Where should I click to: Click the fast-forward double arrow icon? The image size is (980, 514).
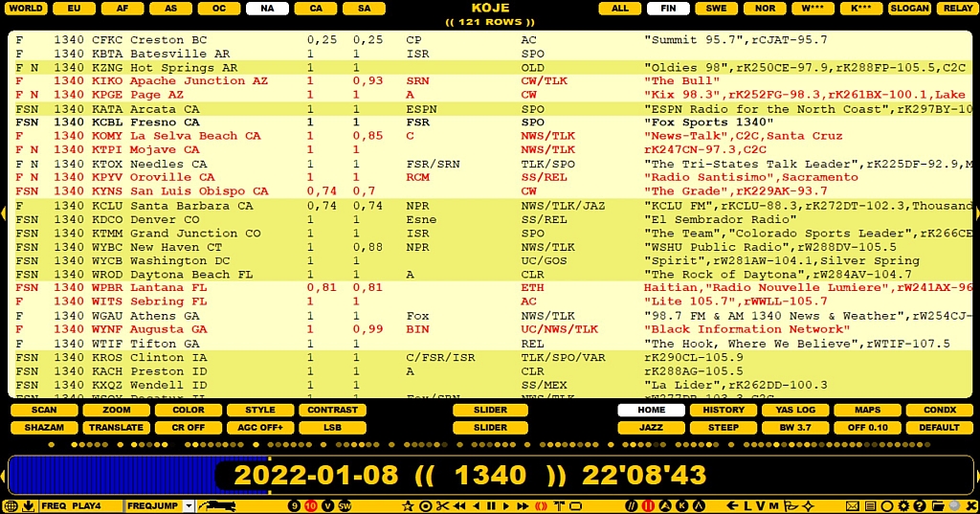click(x=523, y=505)
